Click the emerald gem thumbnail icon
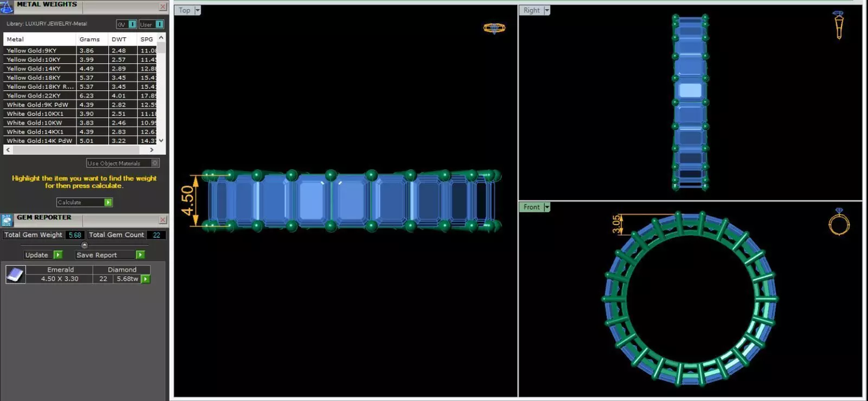 pos(15,275)
